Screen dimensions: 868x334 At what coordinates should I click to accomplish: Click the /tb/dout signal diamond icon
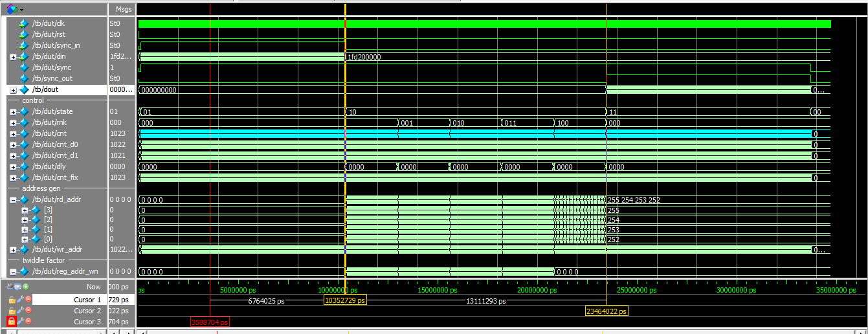(x=25, y=89)
